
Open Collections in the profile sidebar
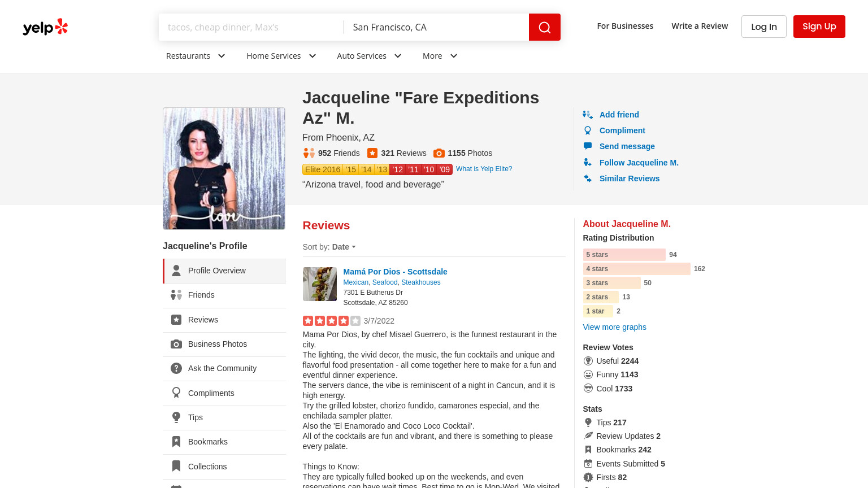[x=224, y=467]
